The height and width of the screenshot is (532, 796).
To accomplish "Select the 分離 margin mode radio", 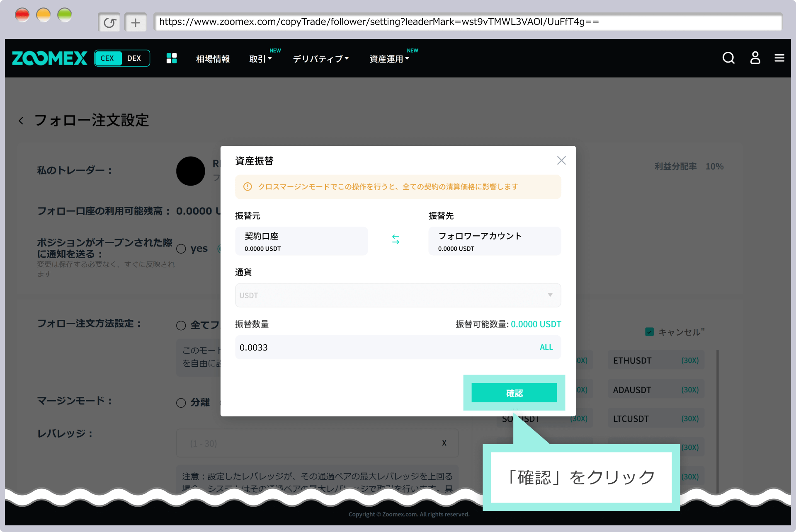I will 181,403.
